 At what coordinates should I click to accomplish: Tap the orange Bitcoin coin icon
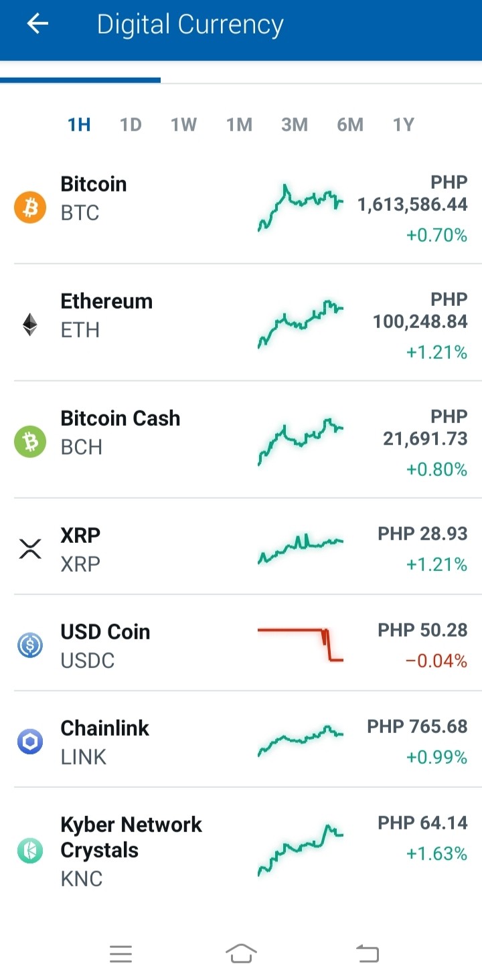[30, 208]
